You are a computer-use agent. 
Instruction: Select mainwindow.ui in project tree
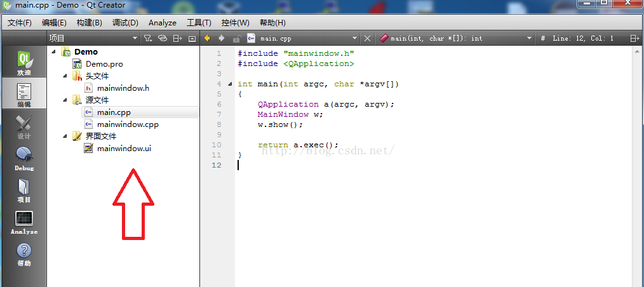pyautogui.click(x=124, y=148)
